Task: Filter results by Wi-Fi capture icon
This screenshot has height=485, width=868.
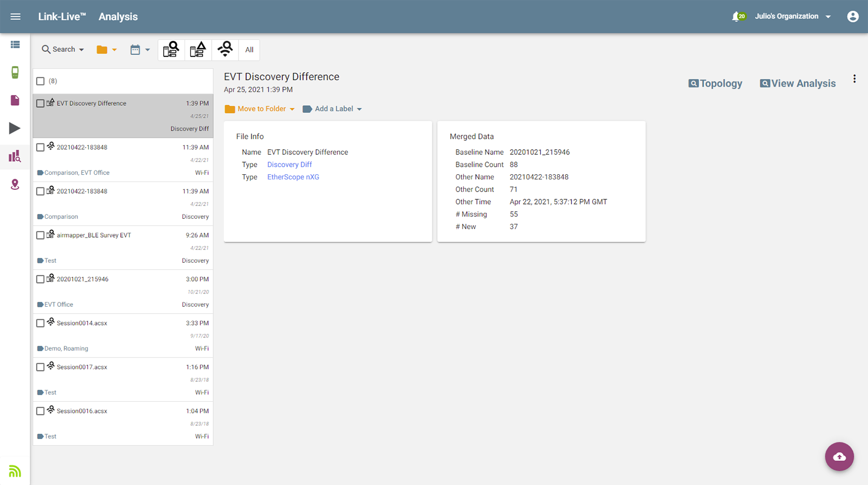Action: [x=225, y=49]
